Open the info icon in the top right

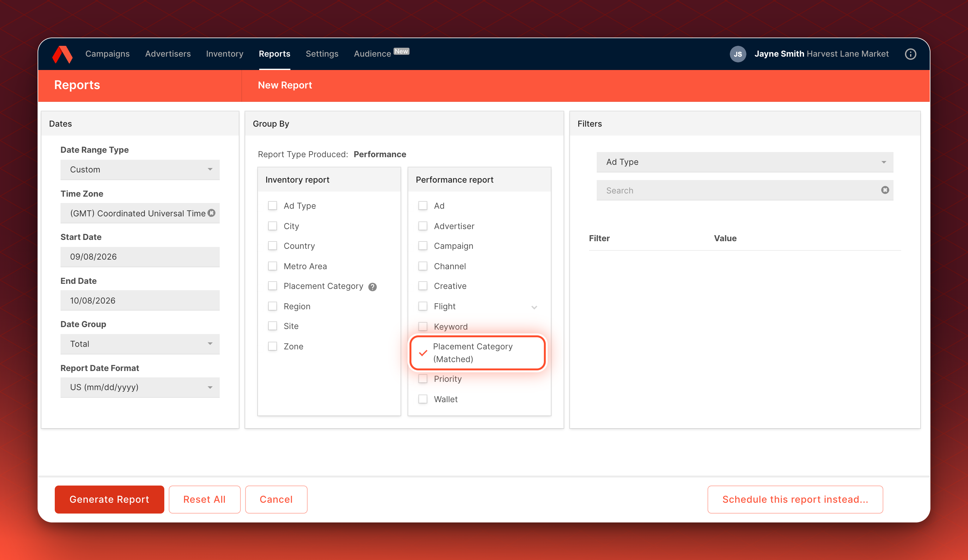pos(910,54)
